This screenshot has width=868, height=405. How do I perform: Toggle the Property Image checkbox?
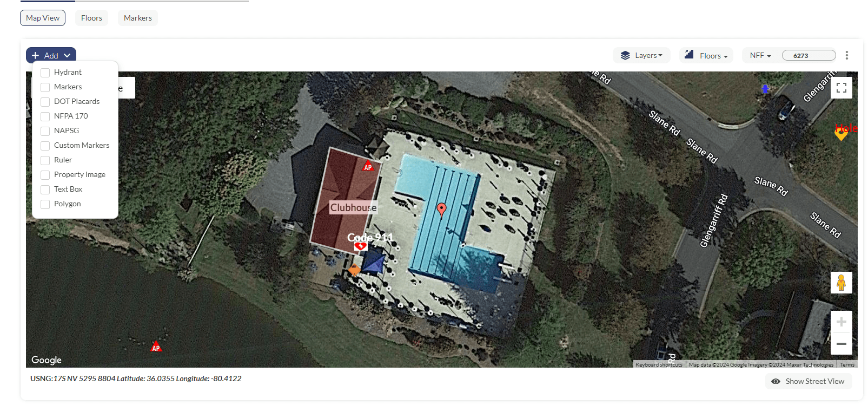pos(45,175)
